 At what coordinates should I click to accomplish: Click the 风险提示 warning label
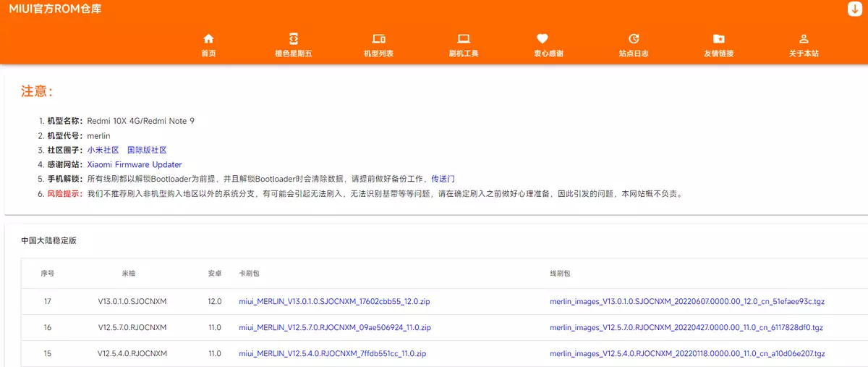tap(66, 193)
